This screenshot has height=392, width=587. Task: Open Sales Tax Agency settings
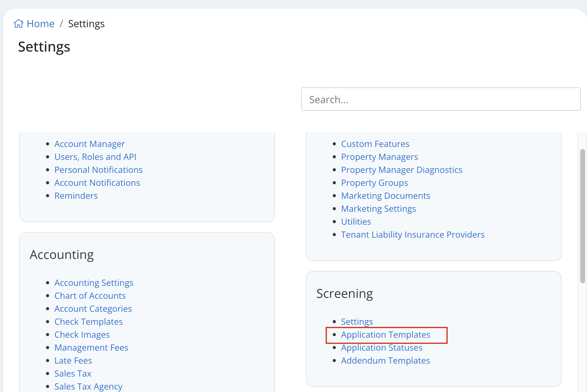[88, 386]
